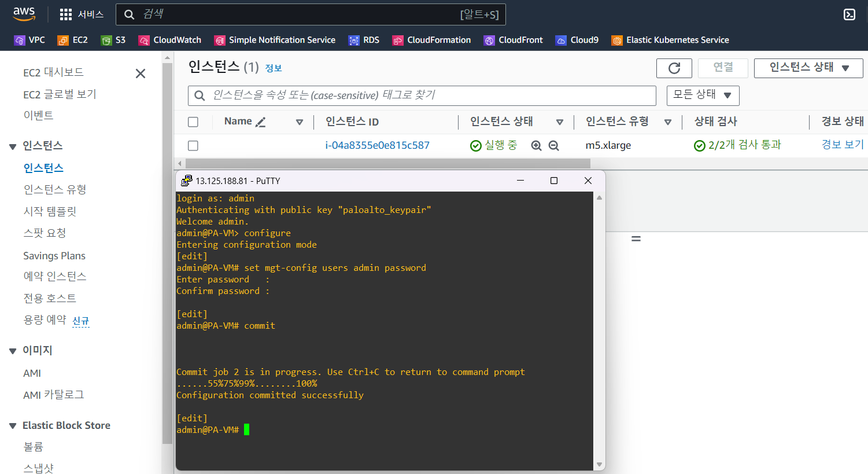Image resolution: width=868 pixels, height=474 pixels.
Task: Open EC2 글로벌 보기 in sidebar
Action: click(60, 94)
